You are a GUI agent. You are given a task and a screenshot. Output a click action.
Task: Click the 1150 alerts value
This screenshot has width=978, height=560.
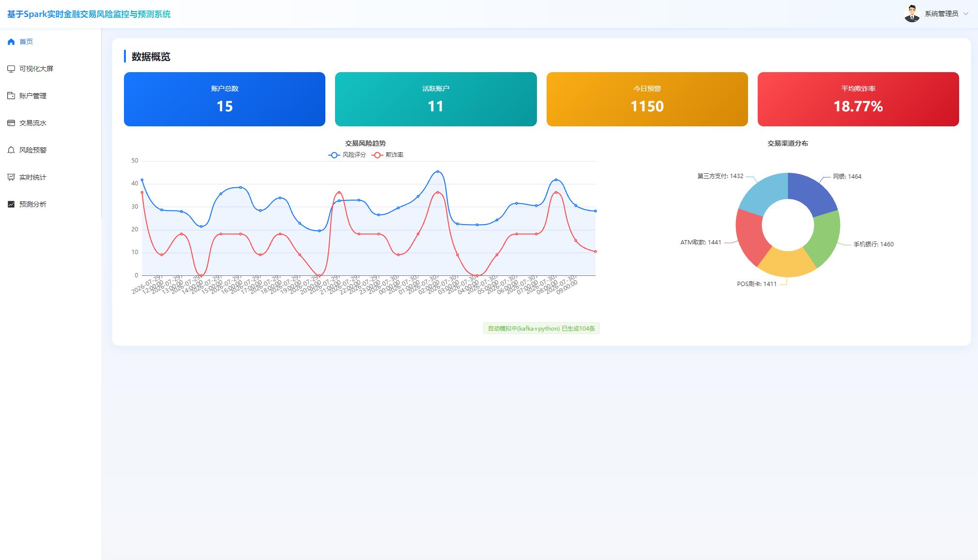click(x=647, y=106)
